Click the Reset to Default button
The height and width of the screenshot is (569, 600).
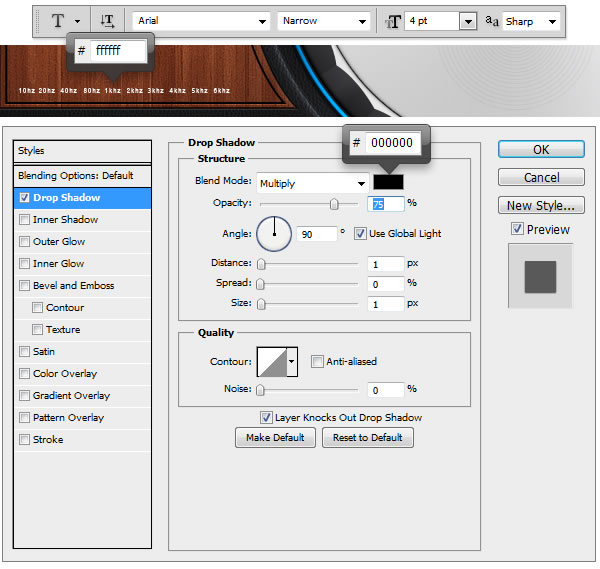coord(367,437)
